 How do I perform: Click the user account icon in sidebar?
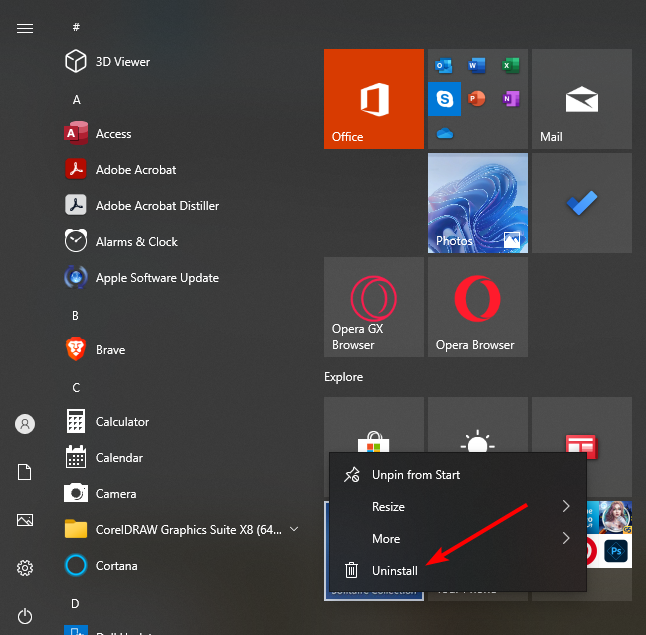click(25, 424)
